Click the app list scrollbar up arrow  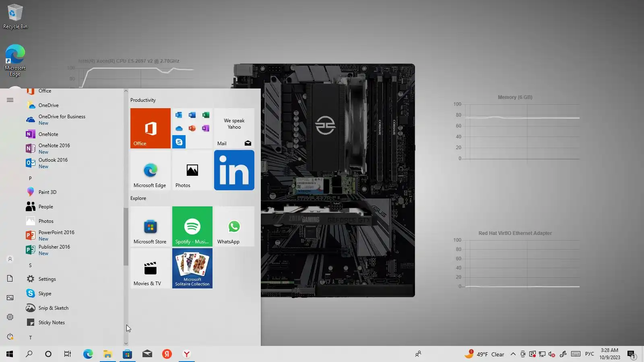[x=126, y=91]
